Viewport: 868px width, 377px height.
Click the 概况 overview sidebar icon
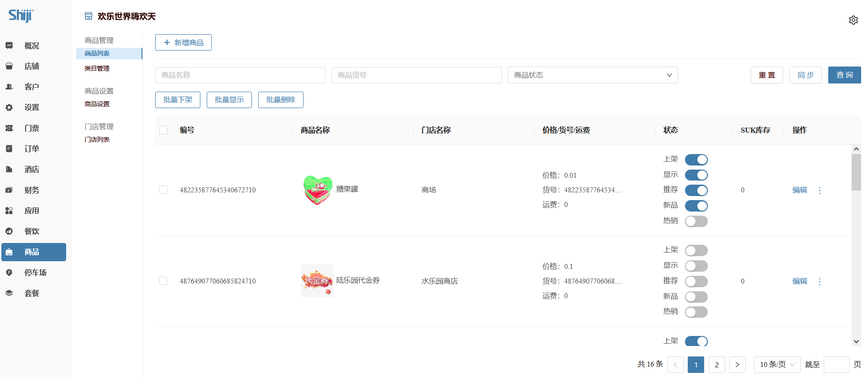point(9,46)
